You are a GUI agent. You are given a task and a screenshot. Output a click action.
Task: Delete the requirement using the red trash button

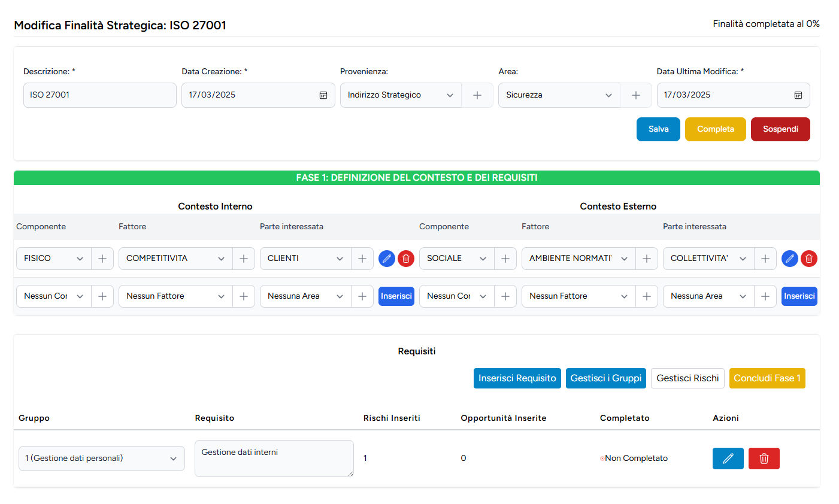click(764, 459)
